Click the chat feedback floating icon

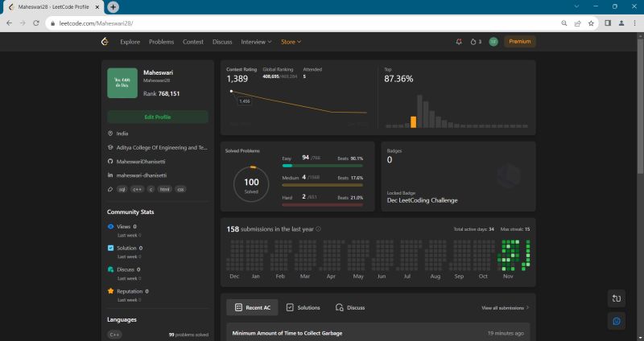click(x=616, y=321)
